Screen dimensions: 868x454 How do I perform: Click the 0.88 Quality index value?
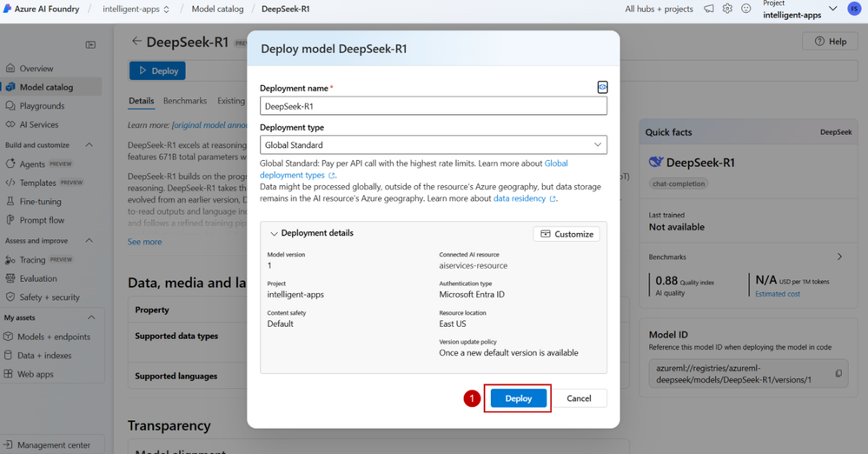[666, 281]
